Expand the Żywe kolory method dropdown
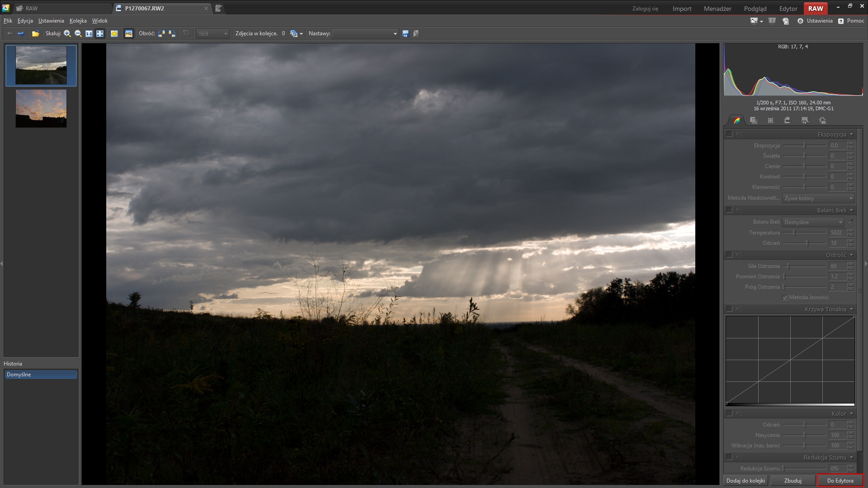868x488 pixels. click(x=818, y=198)
